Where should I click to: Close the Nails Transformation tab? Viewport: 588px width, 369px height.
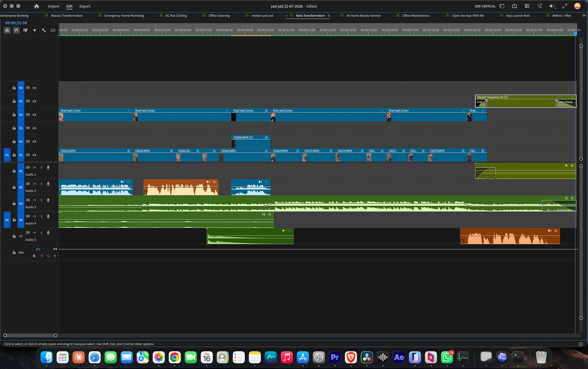tap(287, 16)
